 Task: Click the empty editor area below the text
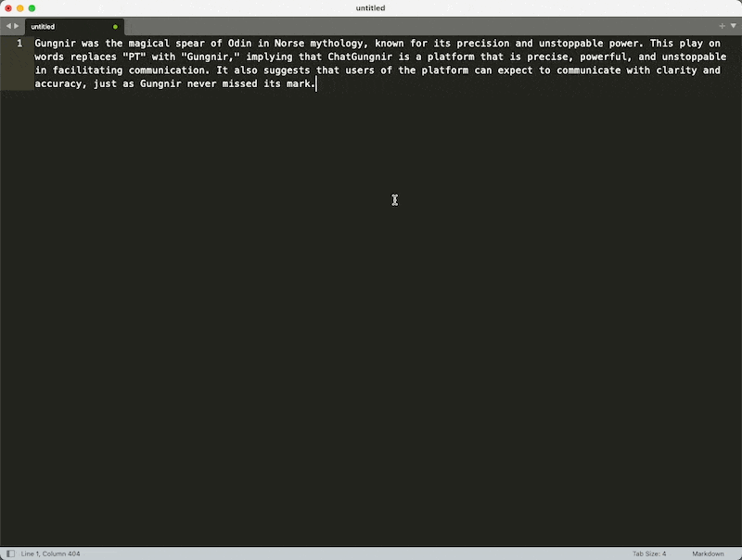[x=371, y=317]
